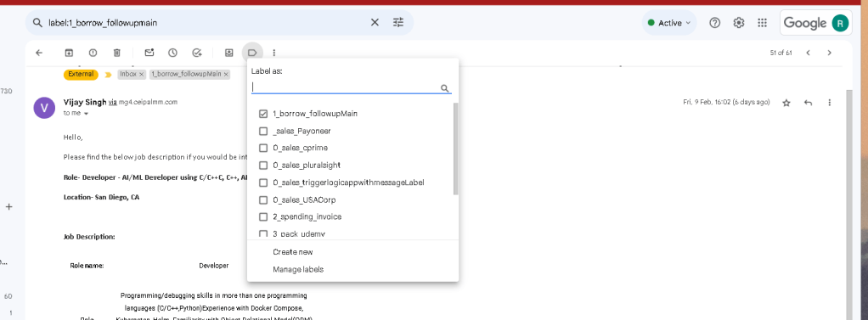Archive this conversation

pos(69,53)
